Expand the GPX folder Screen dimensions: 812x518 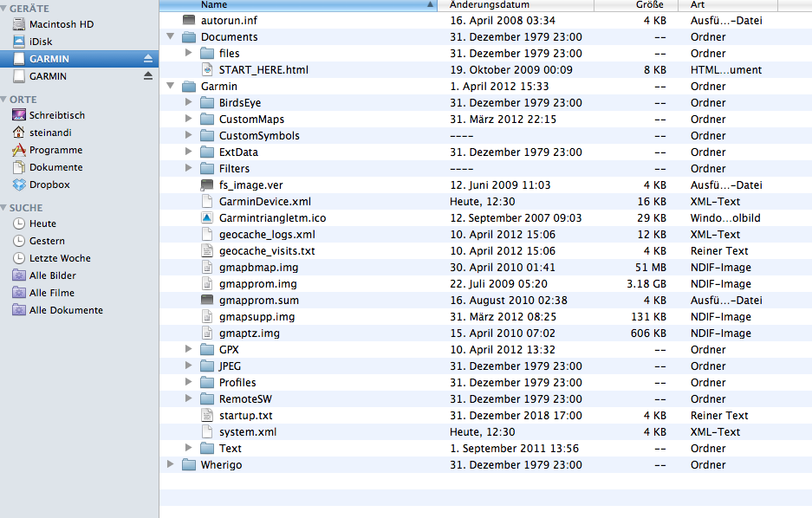pyautogui.click(x=189, y=349)
